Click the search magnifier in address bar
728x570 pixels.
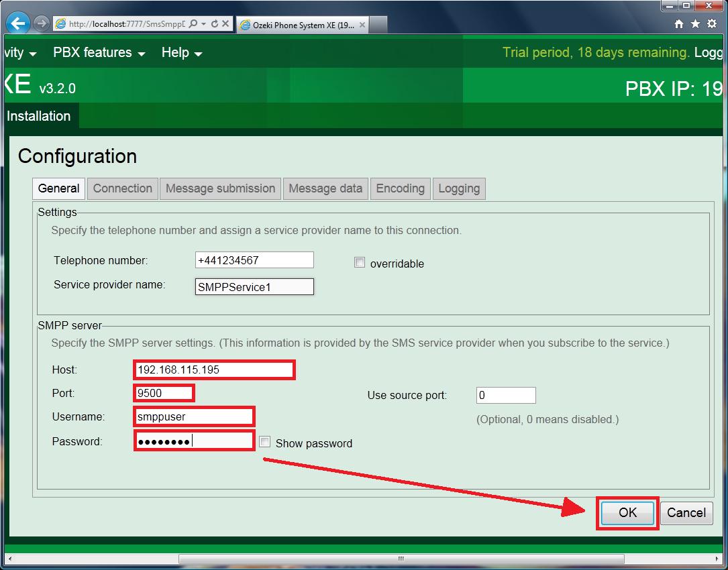193,24
